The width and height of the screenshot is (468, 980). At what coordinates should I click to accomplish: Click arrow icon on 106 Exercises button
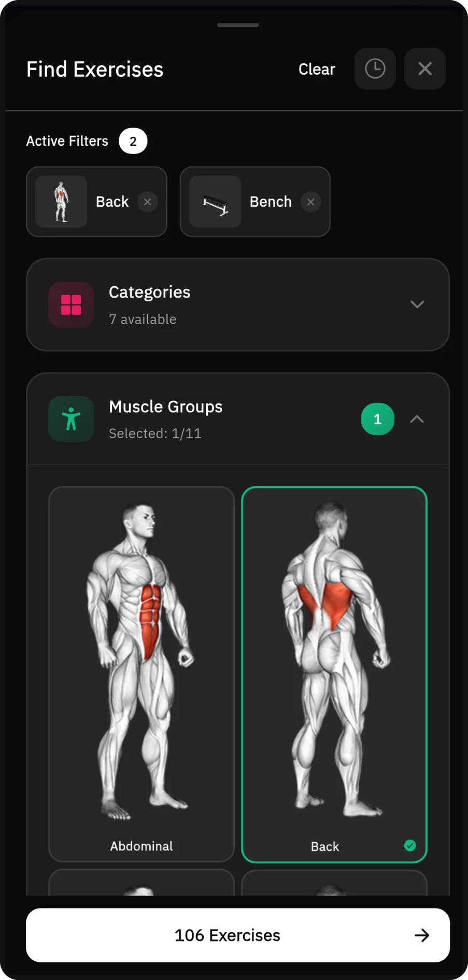[422, 935]
